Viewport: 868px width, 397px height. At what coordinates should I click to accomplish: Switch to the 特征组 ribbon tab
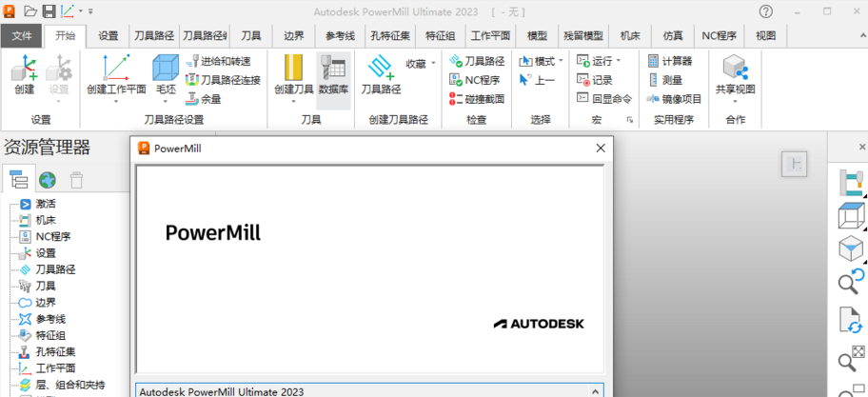coord(440,36)
